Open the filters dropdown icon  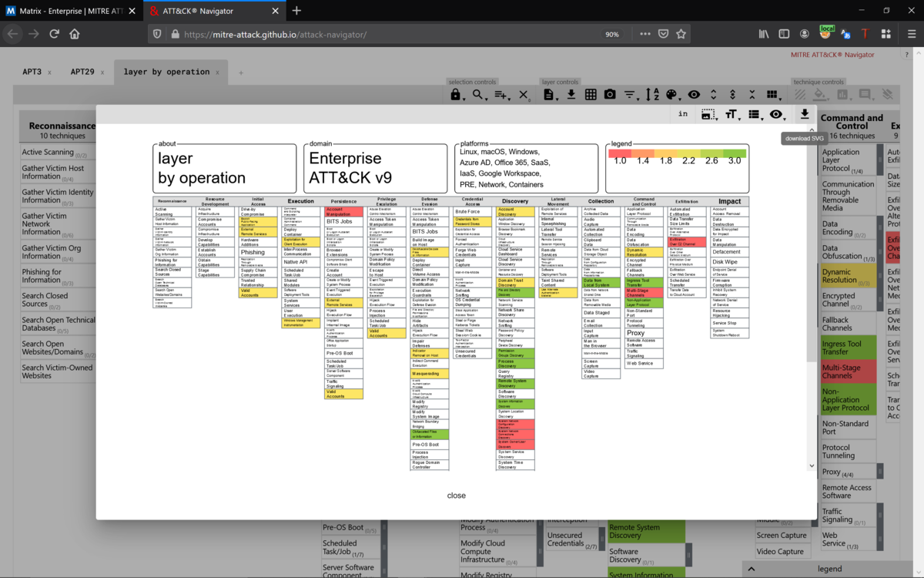click(x=631, y=95)
